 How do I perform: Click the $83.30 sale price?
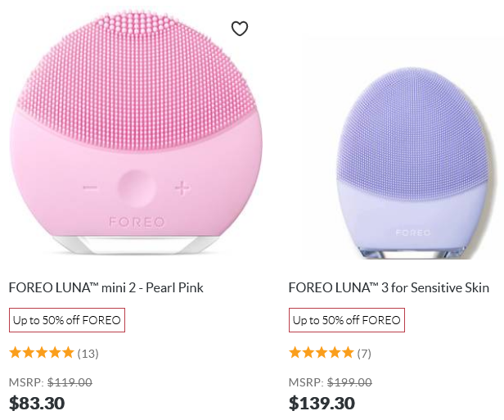point(37,403)
